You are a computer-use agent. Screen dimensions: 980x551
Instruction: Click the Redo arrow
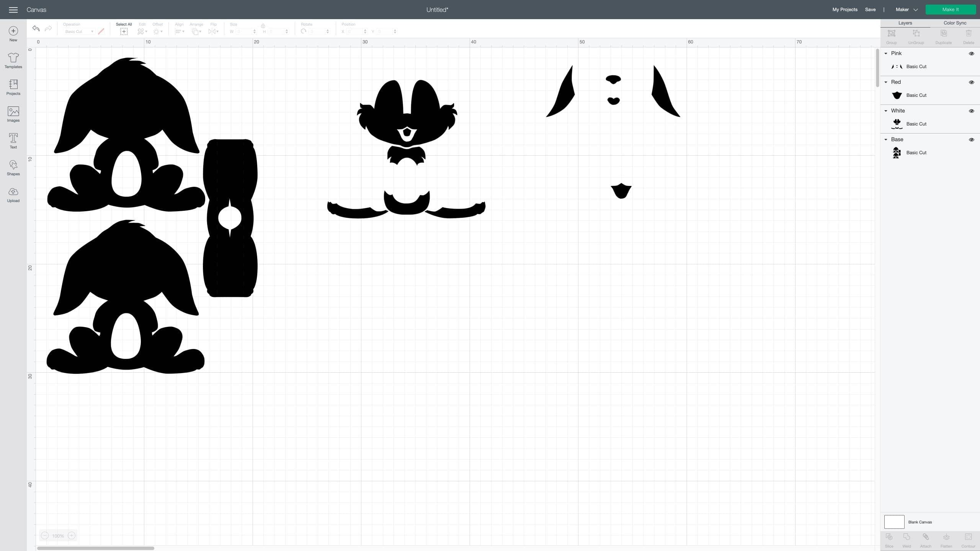pyautogui.click(x=48, y=28)
